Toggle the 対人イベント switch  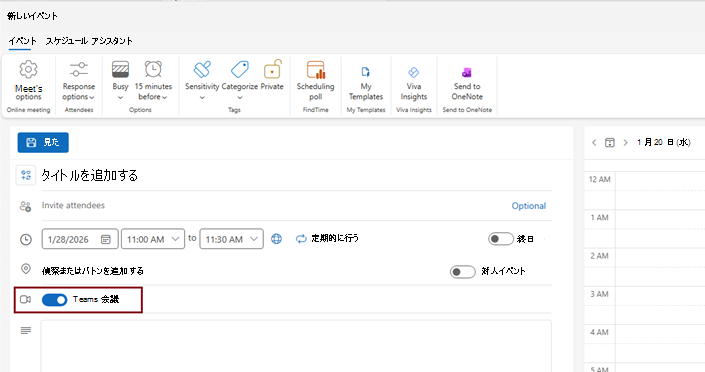pyautogui.click(x=463, y=272)
